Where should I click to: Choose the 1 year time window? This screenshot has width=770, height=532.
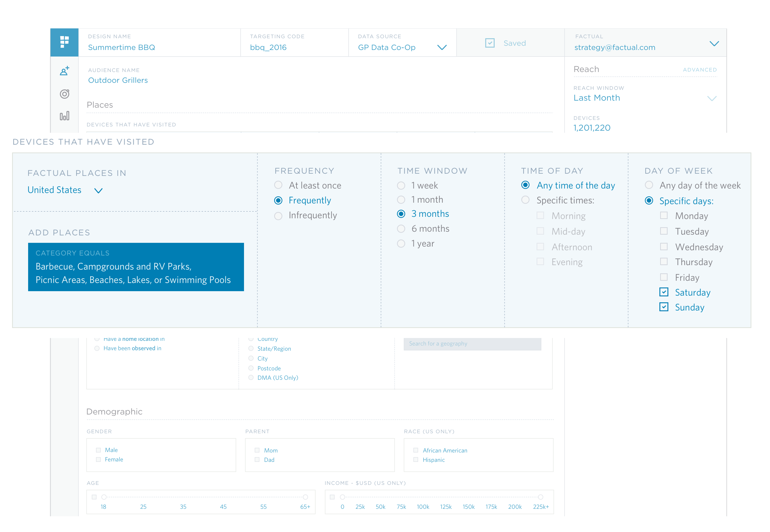pos(401,244)
